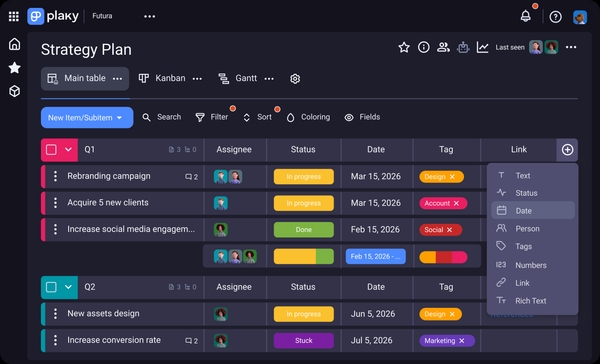Open the Search tool
The image size is (600, 364).
click(x=161, y=117)
